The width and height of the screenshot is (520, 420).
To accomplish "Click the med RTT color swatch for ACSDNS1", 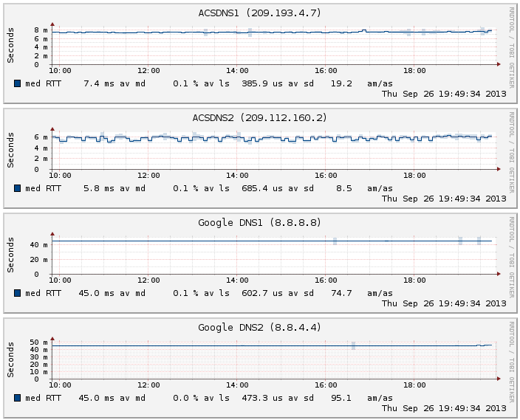I will coord(17,83).
